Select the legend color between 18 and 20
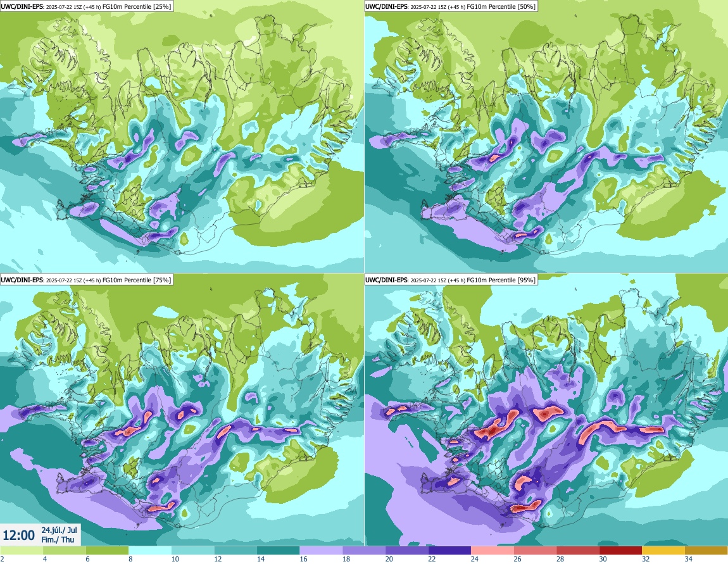728x564 pixels. click(x=364, y=551)
